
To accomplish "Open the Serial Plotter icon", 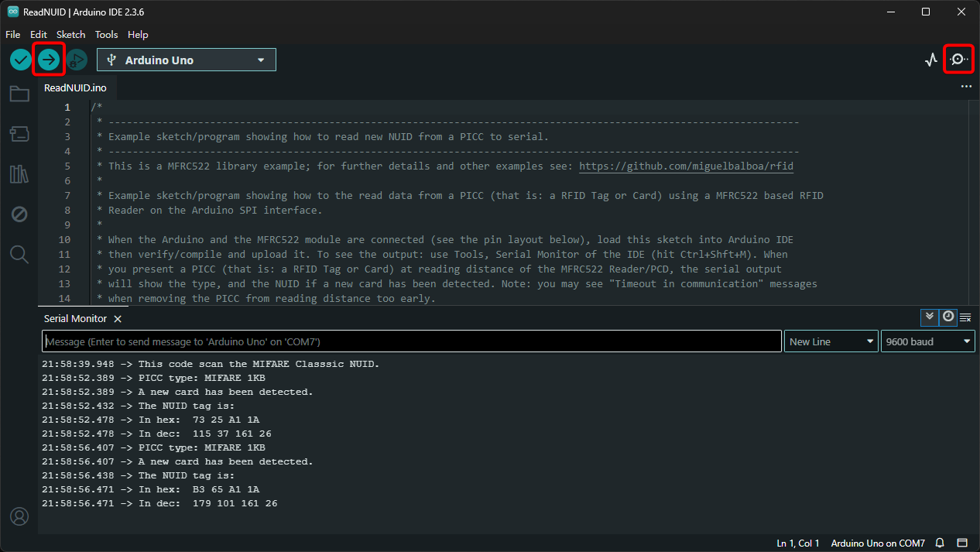I will tap(930, 59).
